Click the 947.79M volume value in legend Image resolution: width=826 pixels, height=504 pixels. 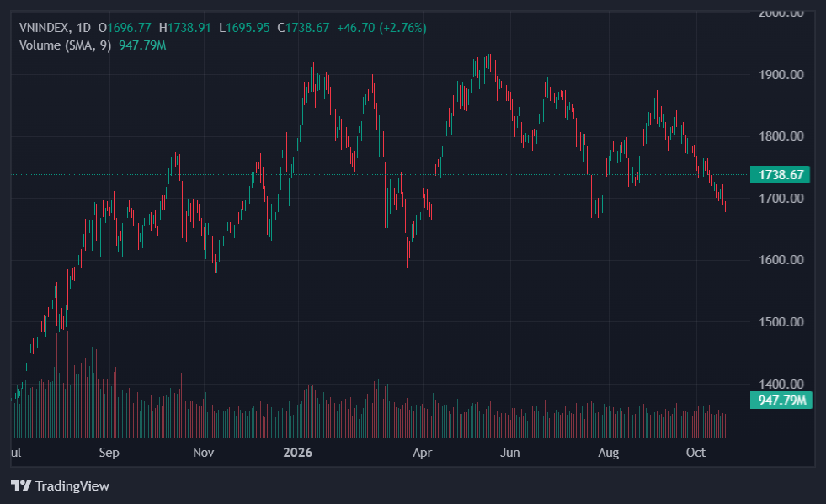coord(142,45)
